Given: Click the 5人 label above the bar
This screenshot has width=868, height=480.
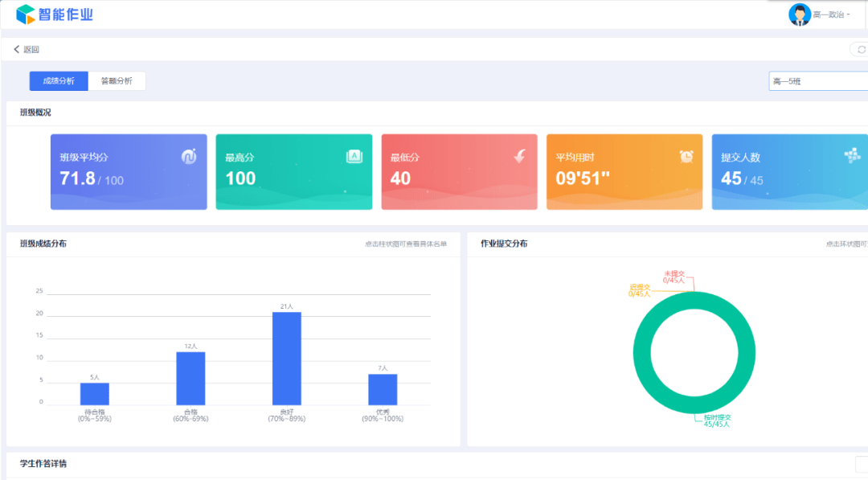Looking at the screenshot, I should point(95,377).
